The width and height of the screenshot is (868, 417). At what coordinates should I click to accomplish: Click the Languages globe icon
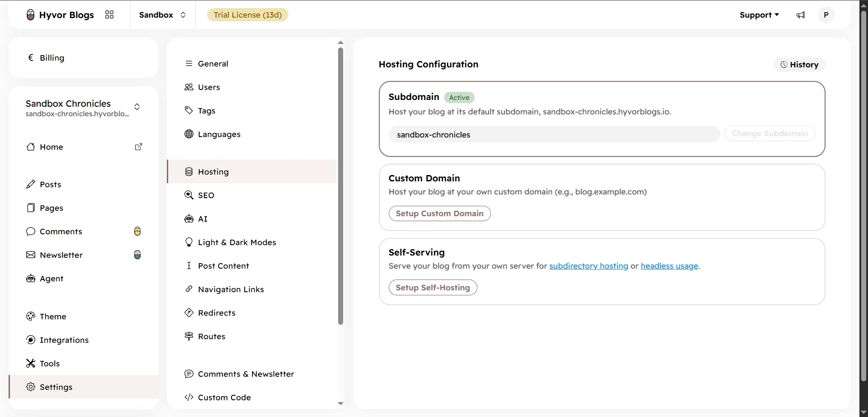pos(189,134)
